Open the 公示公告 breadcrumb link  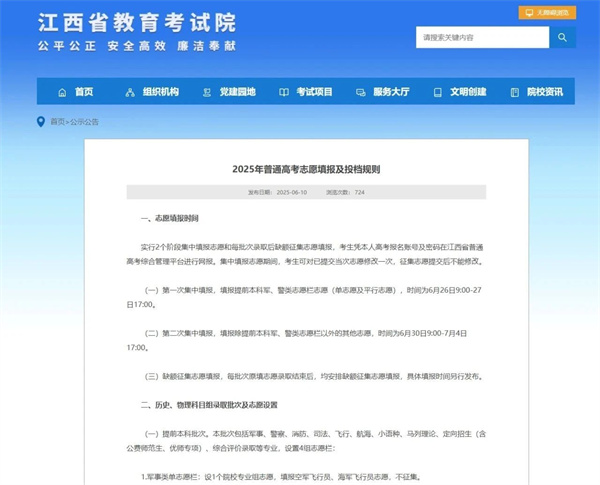pos(84,122)
